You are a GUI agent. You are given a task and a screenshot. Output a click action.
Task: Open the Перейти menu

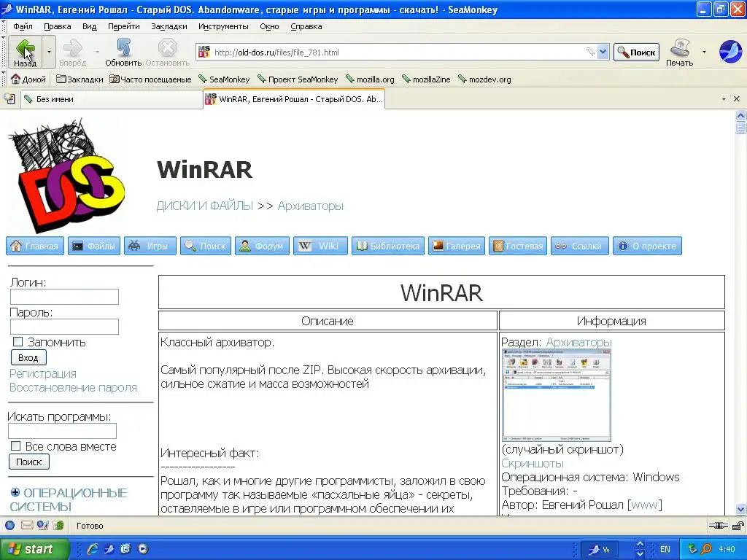coord(124,27)
